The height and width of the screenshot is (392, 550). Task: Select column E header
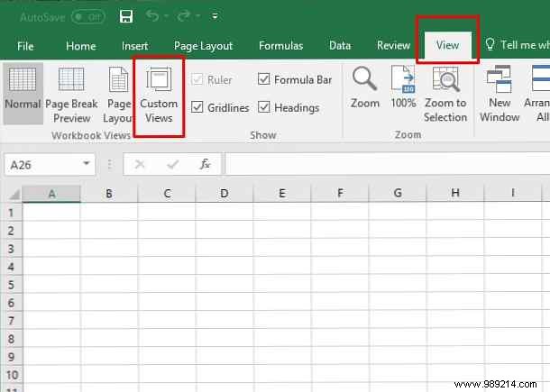[282, 193]
